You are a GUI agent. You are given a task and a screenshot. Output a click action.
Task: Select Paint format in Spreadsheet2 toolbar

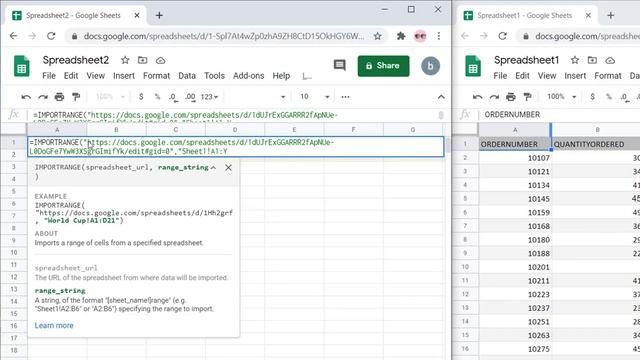[x=76, y=97]
